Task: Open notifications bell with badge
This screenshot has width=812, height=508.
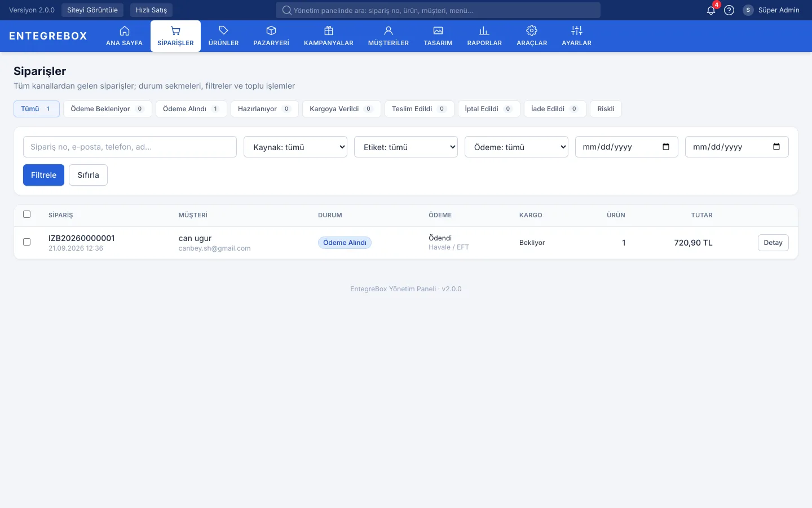Action: (x=711, y=10)
